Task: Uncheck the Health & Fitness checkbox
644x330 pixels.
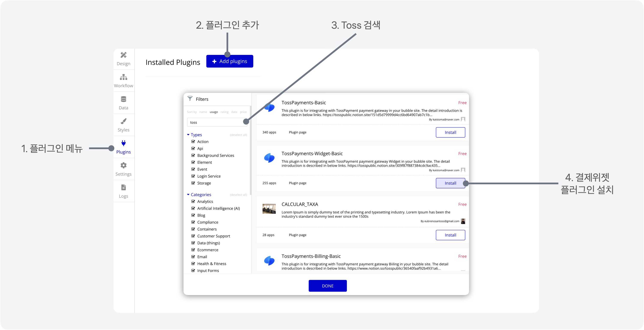Action: click(193, 264)
